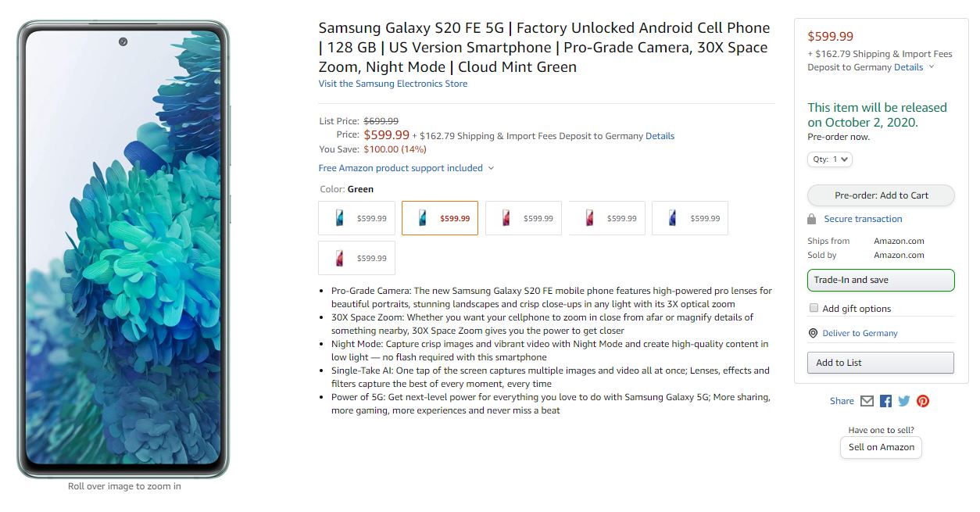Image resolution: width=980 pixels, height=512 pixels.
Task: Pin the product on Pinterest
Action: click(x=923, y=401)
